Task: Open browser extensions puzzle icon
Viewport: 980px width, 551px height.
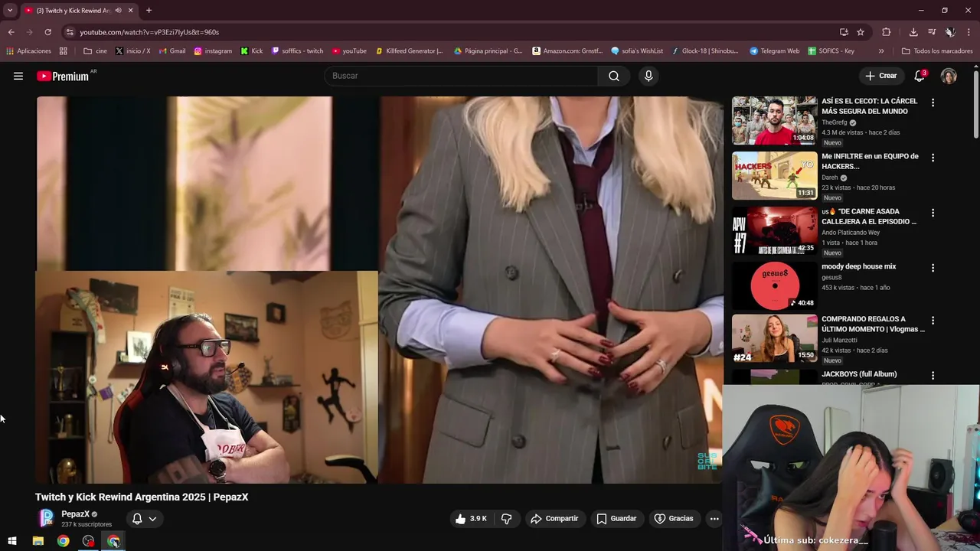Action: point(886,32)
